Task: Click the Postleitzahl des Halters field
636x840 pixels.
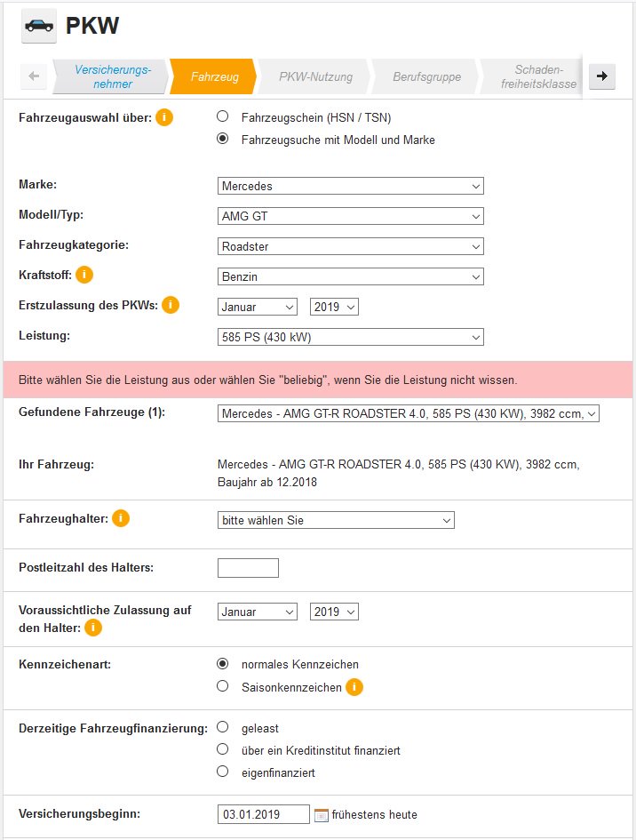Action: pyautogui.click(x=248, y=568)
